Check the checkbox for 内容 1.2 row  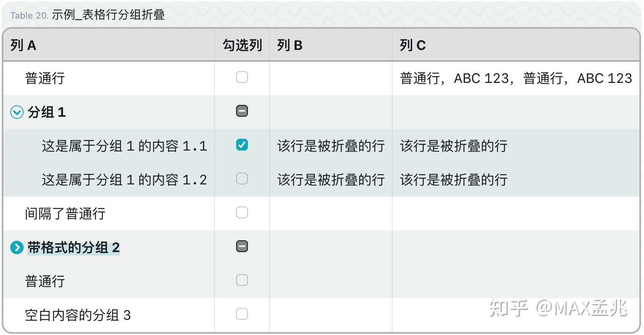[x=242, y=179]
